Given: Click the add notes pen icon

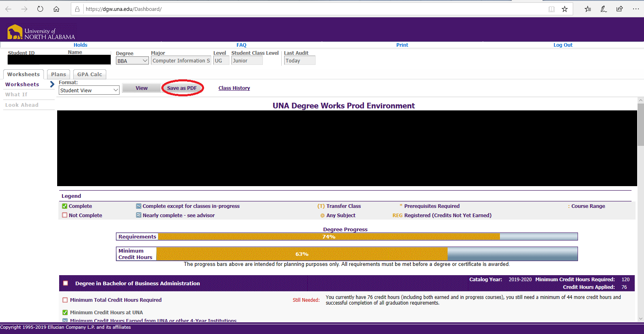Looking at the screenshot, I should tap(603, 9).
